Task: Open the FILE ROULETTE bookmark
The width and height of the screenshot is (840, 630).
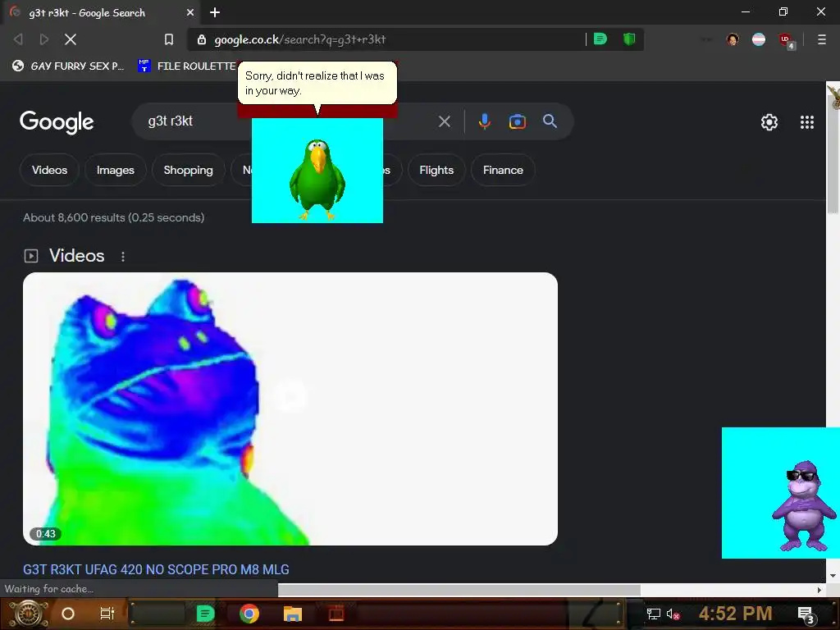Action: [x=186, y=66]
